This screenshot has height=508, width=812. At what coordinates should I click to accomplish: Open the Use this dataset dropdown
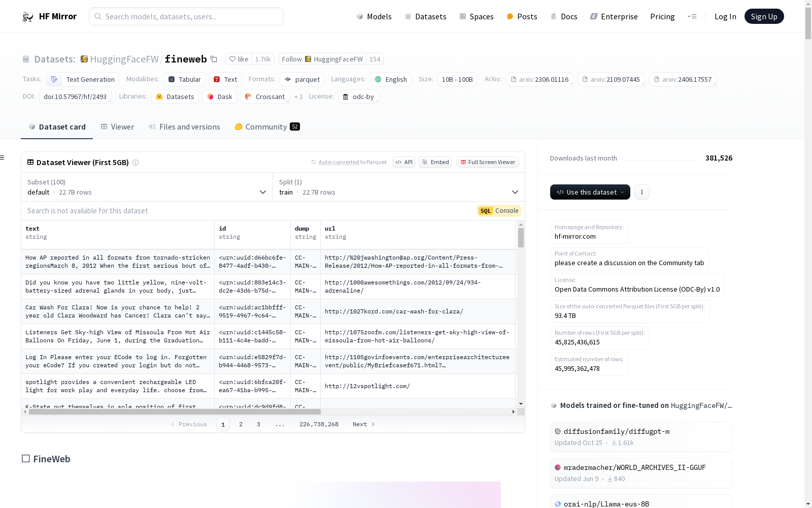tap(590, 192)
